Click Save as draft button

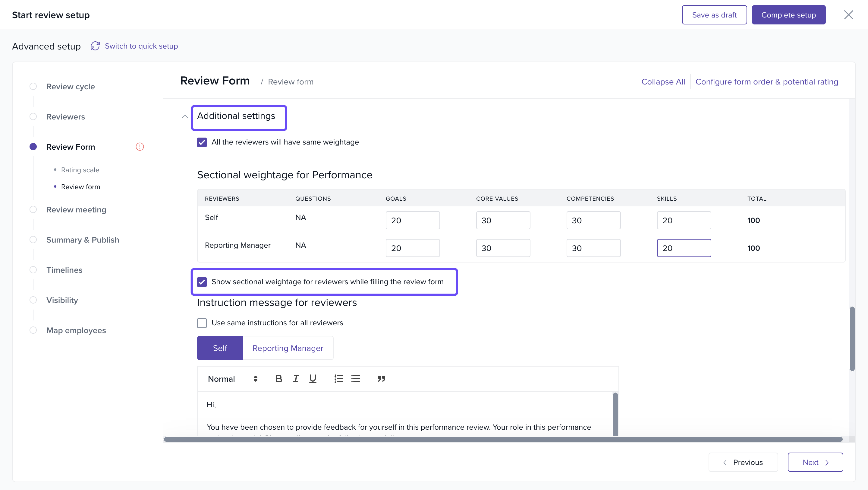pyautogui.click(x=714, y=15)
